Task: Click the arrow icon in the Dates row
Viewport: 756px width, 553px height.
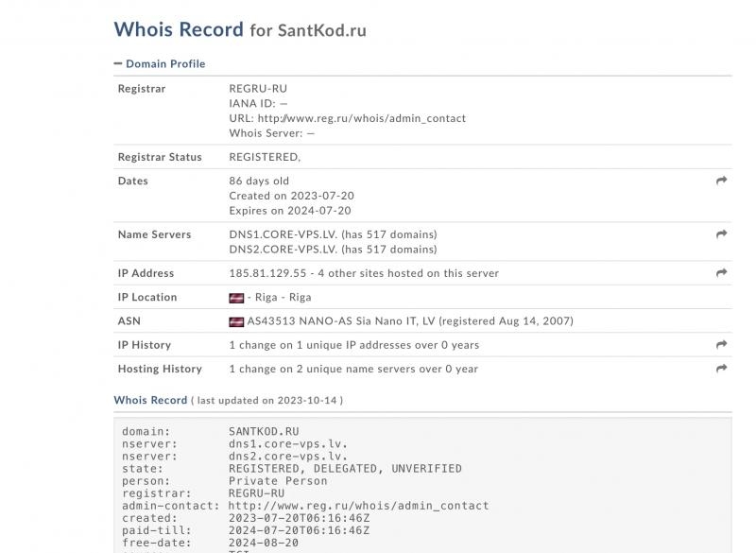Action: point(721,181)
